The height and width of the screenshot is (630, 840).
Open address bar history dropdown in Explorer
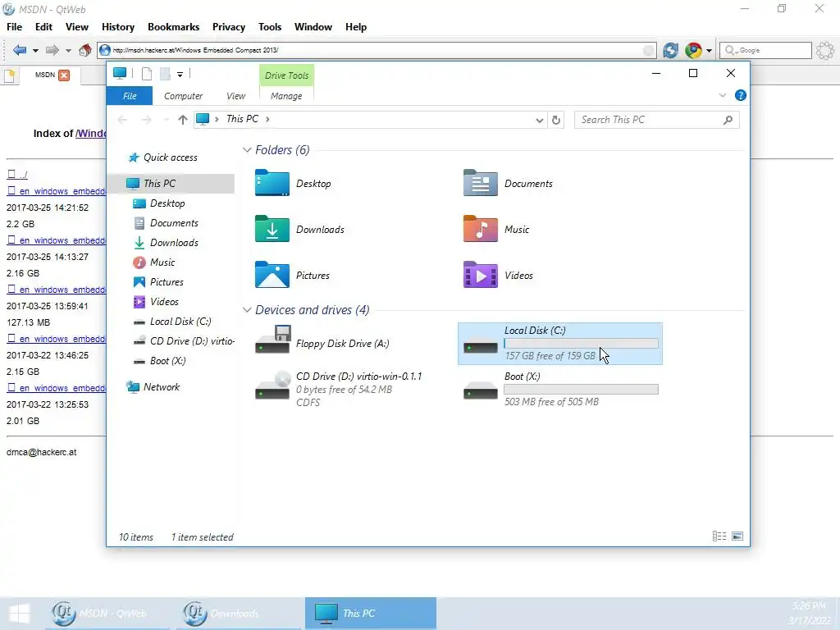tap(540, 120)
